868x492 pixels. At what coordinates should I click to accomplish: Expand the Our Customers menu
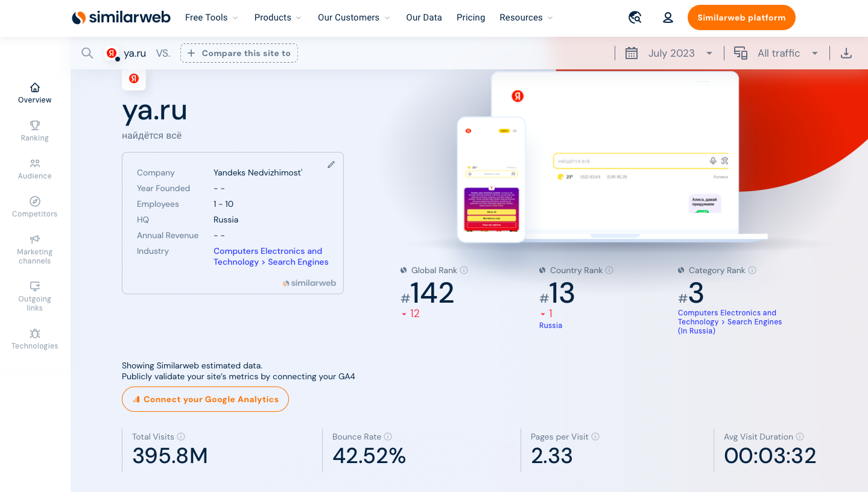pyautogui.click(x=354, y=17)
